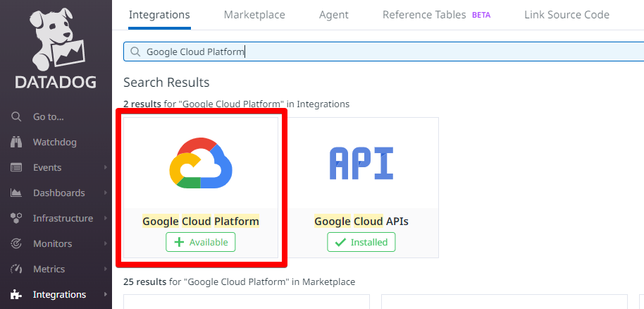Image resolution: width=644 pixels, height=309 pixels.
Task: Expand the Metrics submenu arrow
Action: click(106, 269)
